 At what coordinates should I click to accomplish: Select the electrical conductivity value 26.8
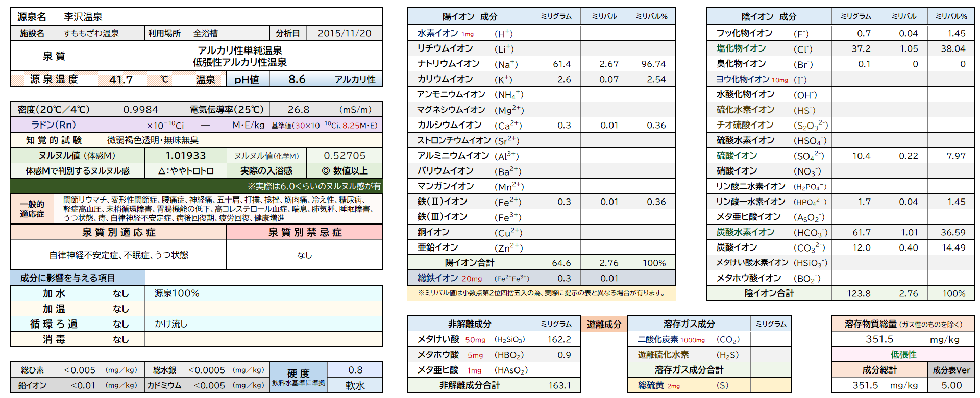pyautogui.click(x=299, y=110)
